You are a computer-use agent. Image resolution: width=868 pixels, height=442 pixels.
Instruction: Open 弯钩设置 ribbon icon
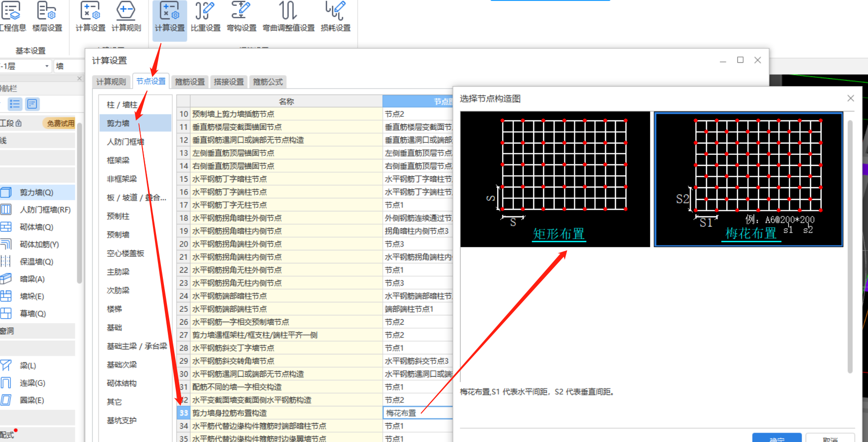(x=242, y=17)
